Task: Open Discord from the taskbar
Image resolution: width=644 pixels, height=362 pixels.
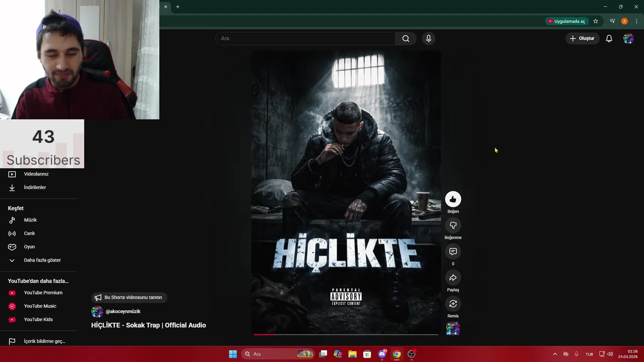Action: pos(382,354)
